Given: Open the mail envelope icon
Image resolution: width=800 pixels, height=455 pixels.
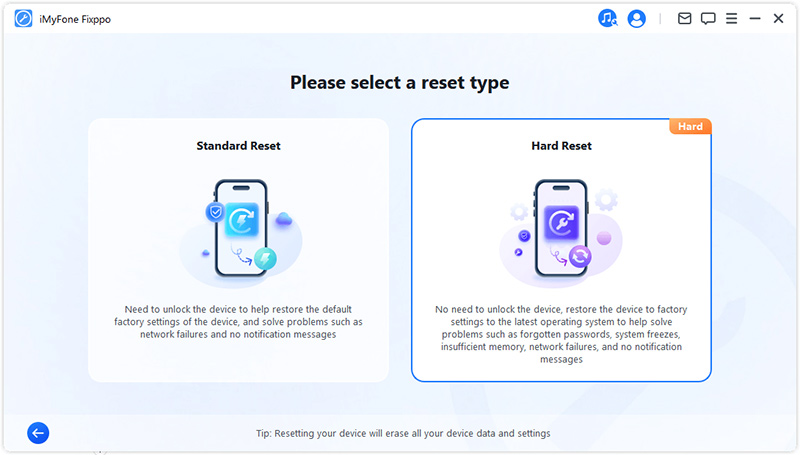Looking at the screenshot, I should click(x=684, y=19).
